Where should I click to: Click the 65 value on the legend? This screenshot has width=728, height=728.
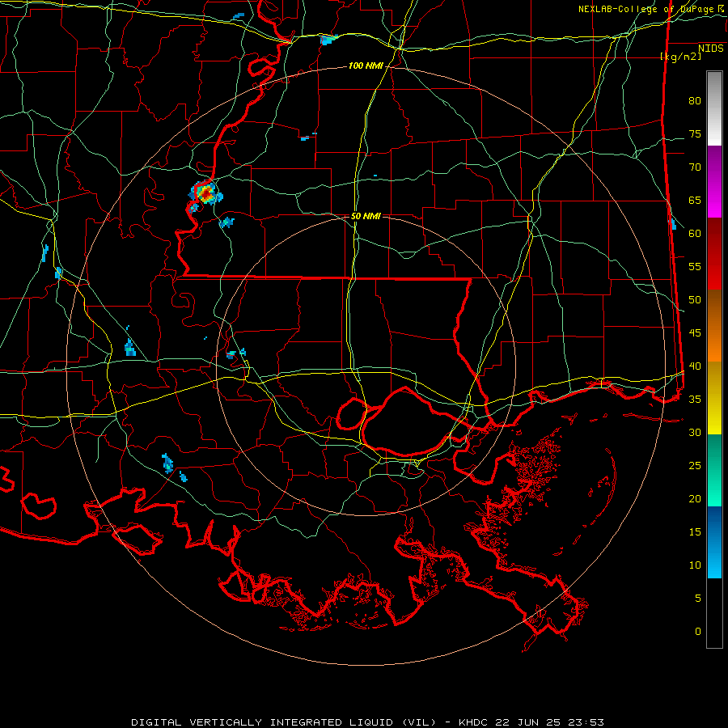pos(695,200)
